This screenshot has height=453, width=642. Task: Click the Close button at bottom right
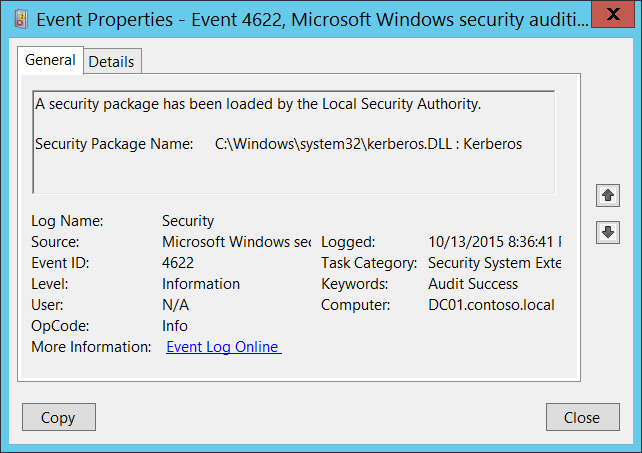[581, 418]
